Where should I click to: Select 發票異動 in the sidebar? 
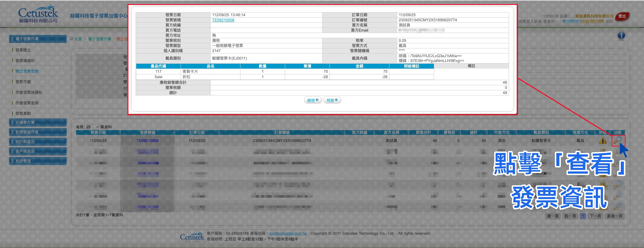point(23,114)
